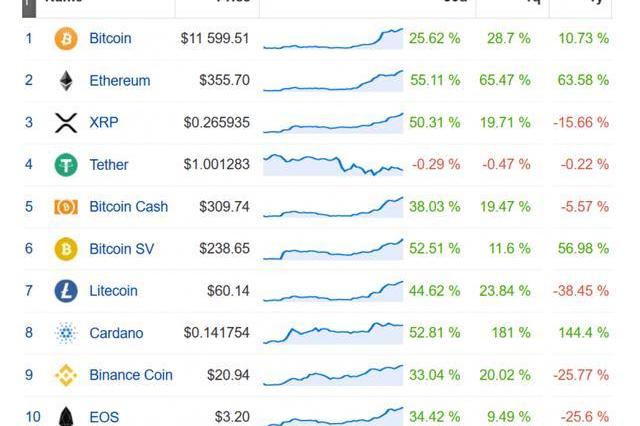The height and width of the screenshot is (426, 640).
Task: Click the Bitcoin Cash logo icon
Action: [x=66, y=207]
